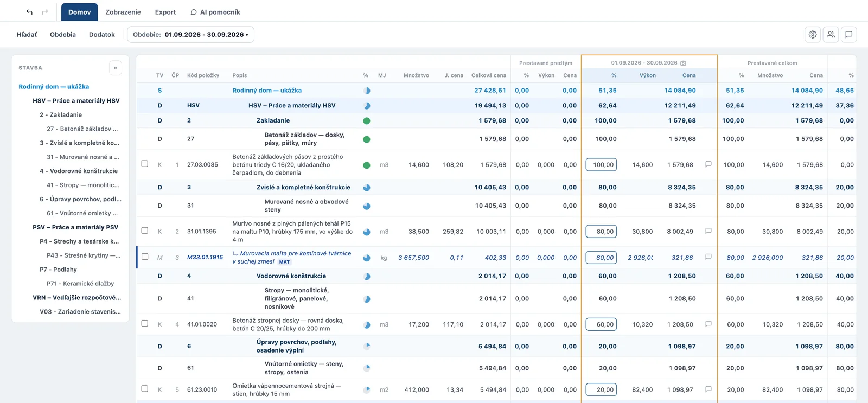This screenshot has height=403, width=868.
Task: Open Murovacia malta pre komínové tvárnice link
Action: [292, 257]
